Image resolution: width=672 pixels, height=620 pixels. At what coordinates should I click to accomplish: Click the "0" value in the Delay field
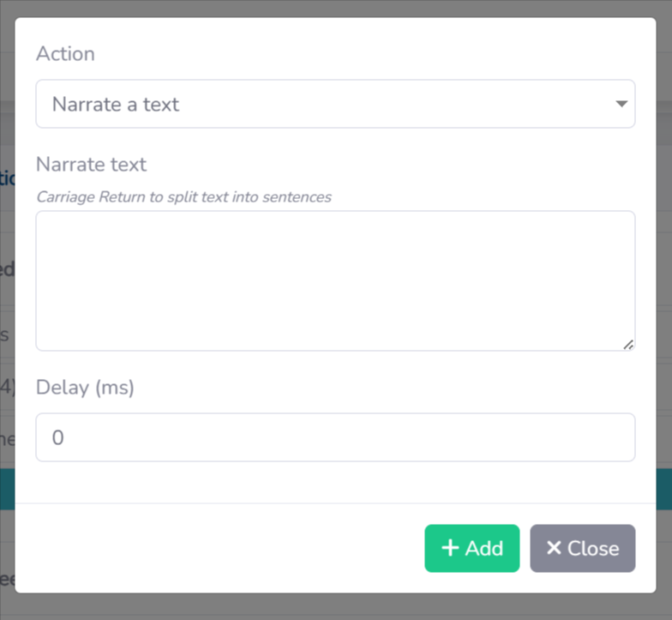[x=58, y=438]
